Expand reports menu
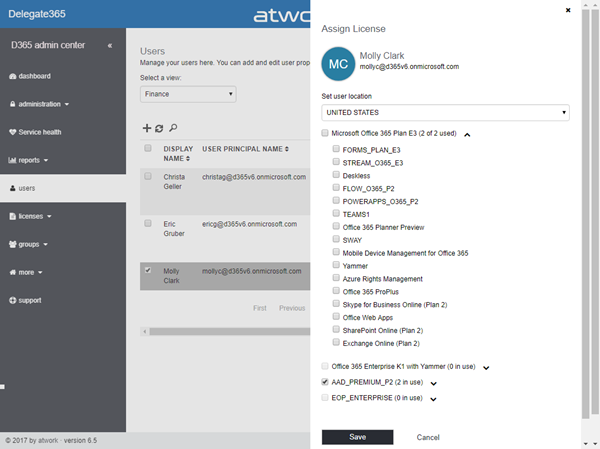Viewport: 600px width, 449px height. 28,160
